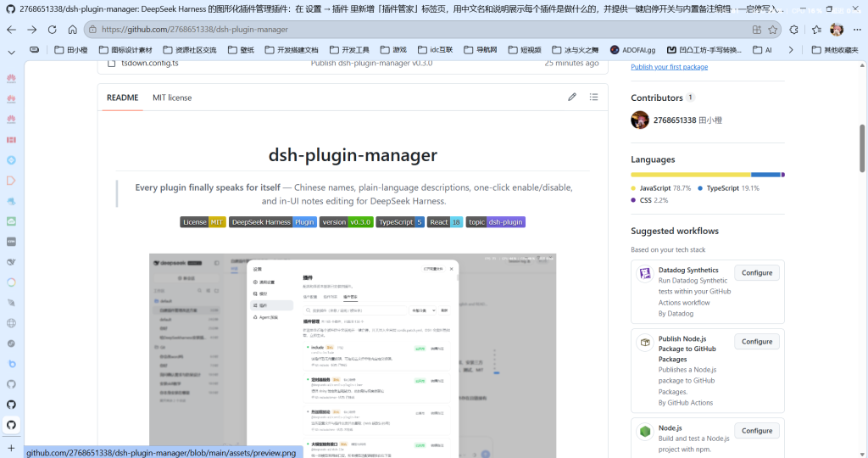This screenshot has height=458, width=868.
Task: Switch to the orange tag-shaped vertical tab
Action: click(x=11, y=181)
